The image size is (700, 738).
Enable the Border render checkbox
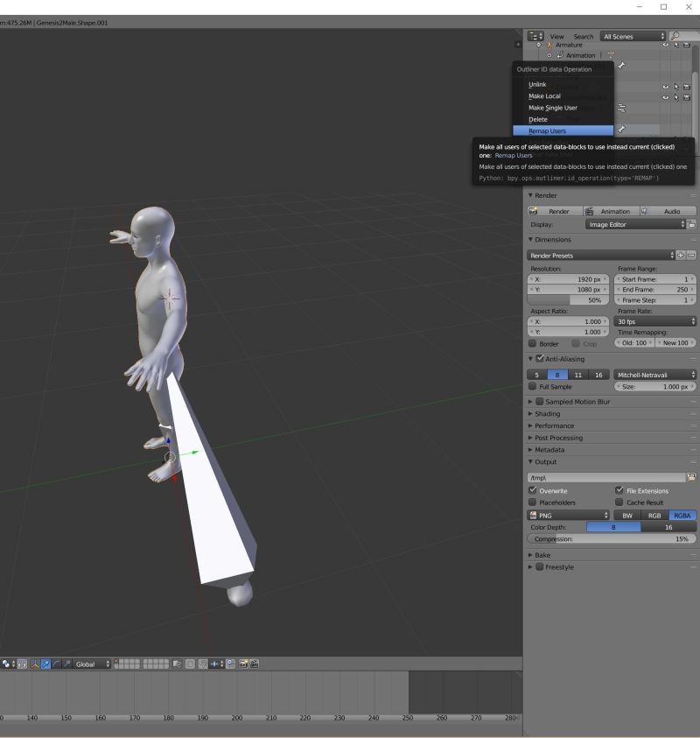pos(534,343)
